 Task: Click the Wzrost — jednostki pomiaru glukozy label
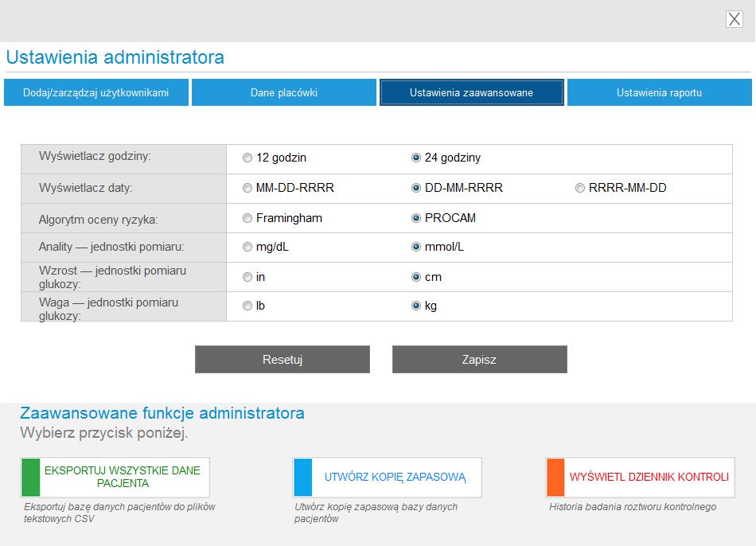(112, 277)
